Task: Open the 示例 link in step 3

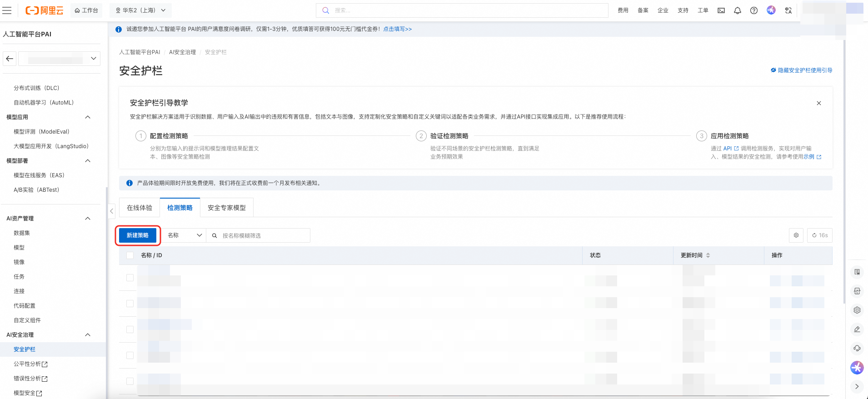Action: point(812,157)
